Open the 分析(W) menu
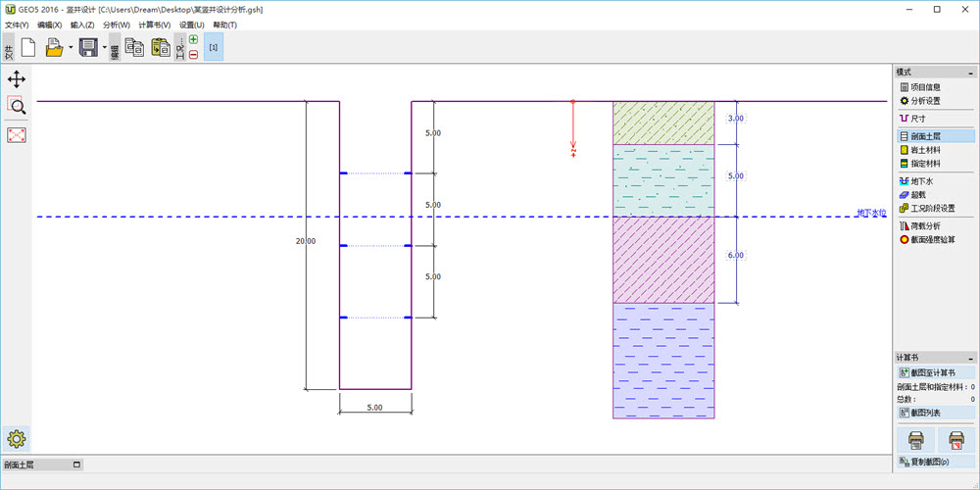The height and width of the screenshot is (490, 980). click(117, 25)
